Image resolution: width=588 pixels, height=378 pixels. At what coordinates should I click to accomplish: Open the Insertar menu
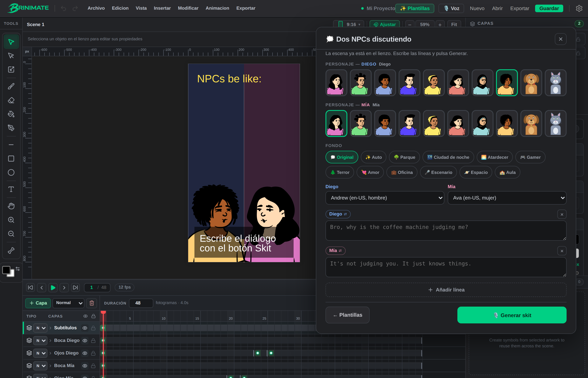point(162,8)
